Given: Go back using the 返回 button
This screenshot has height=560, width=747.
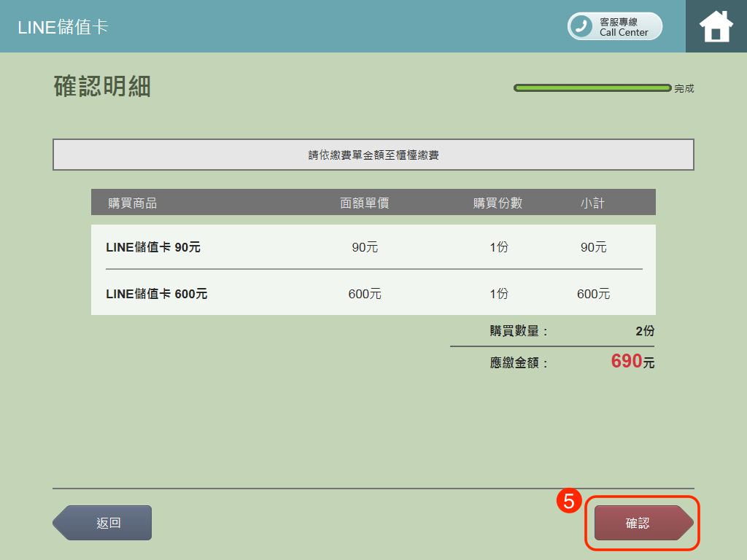Looking at the screenshot, I should coord(102,523).
